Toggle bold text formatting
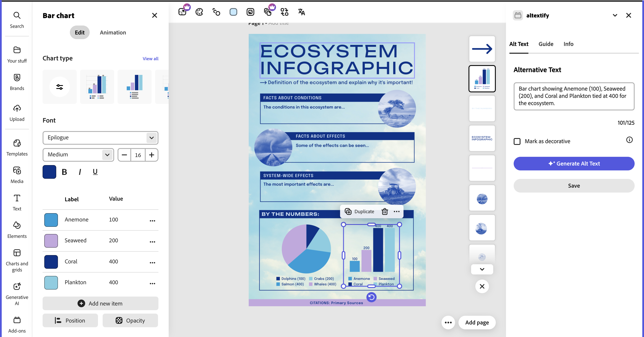 64,172
